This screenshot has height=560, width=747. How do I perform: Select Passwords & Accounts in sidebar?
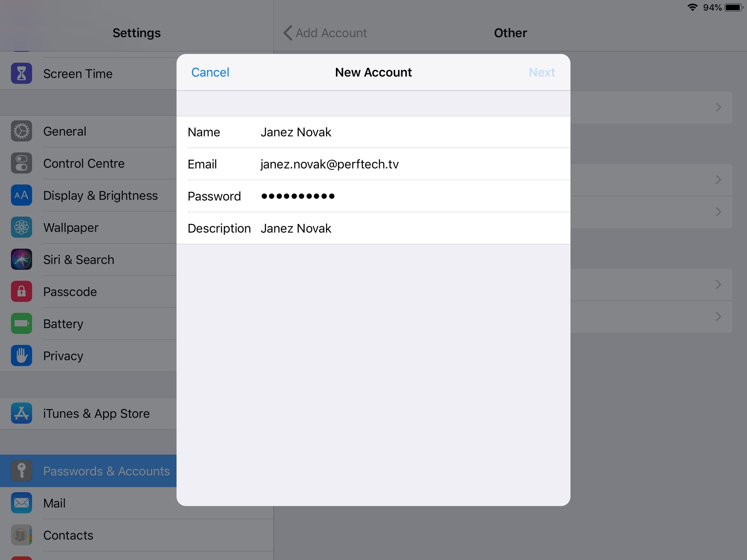click(x=88, y=471)
